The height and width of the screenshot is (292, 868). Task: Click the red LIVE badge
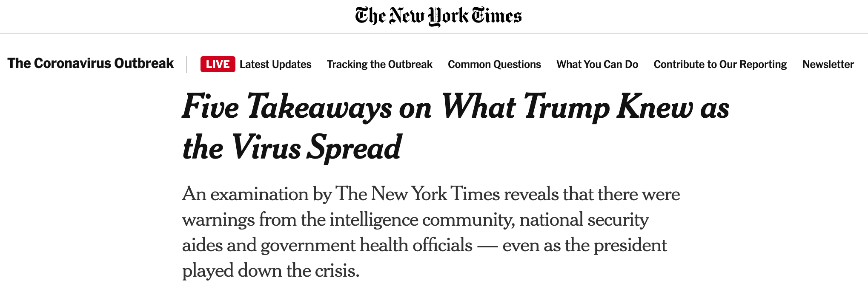(x=218, y=64)
